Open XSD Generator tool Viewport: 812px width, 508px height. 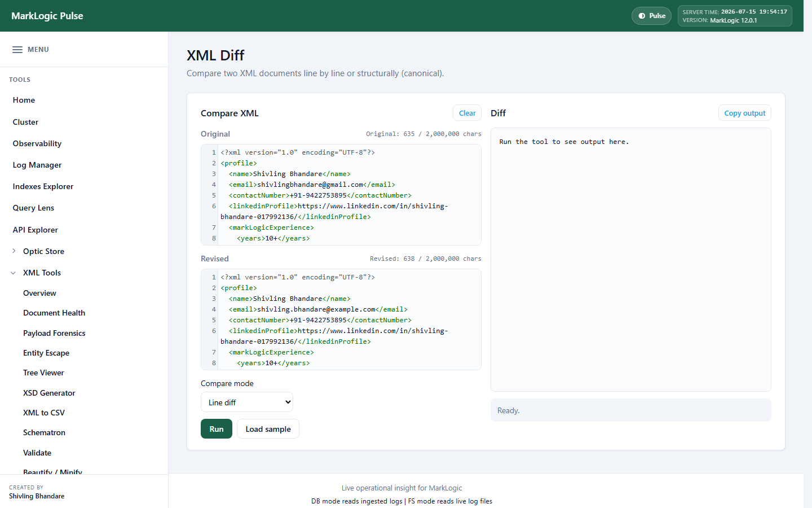click(49, 393)
